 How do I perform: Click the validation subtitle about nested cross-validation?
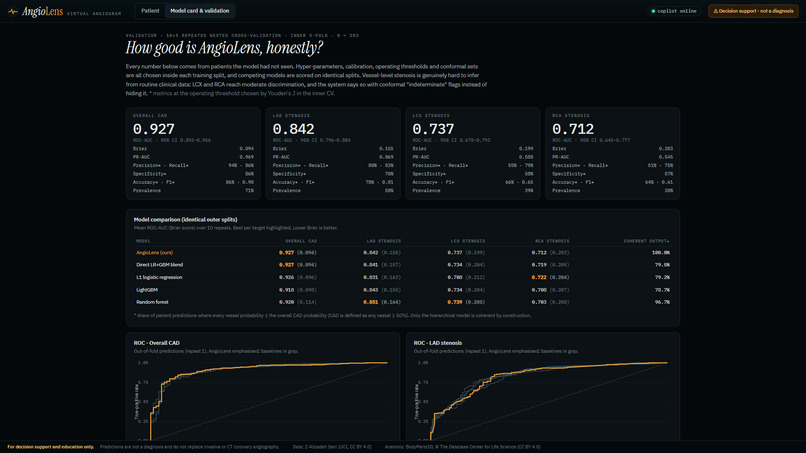coord(242,35)
